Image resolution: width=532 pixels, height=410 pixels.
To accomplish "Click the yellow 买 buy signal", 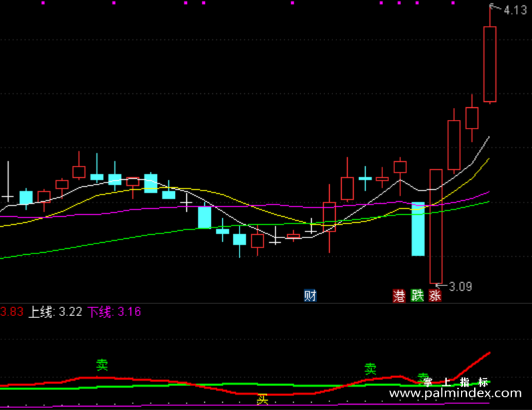I will click(x=262, y=399).
